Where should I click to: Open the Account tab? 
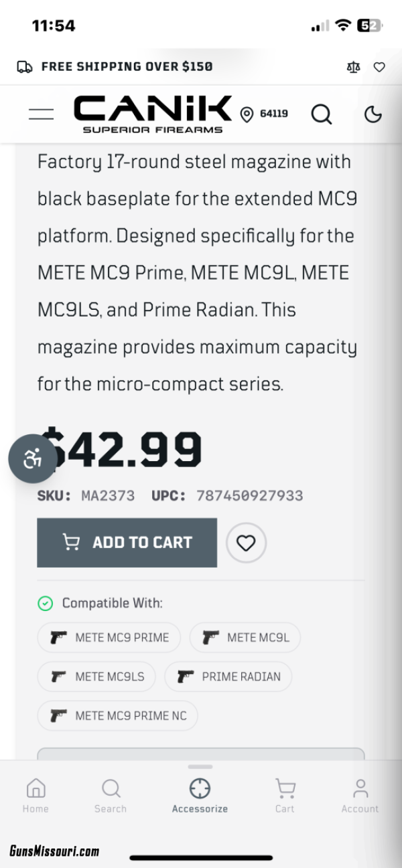coord(360,796)
